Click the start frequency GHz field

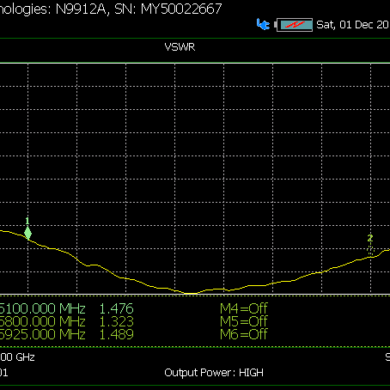[17, 357]
